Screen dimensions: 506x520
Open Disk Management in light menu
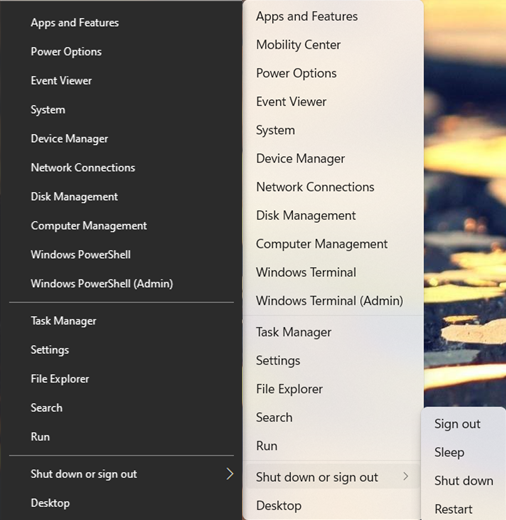(x=306, y=216)
